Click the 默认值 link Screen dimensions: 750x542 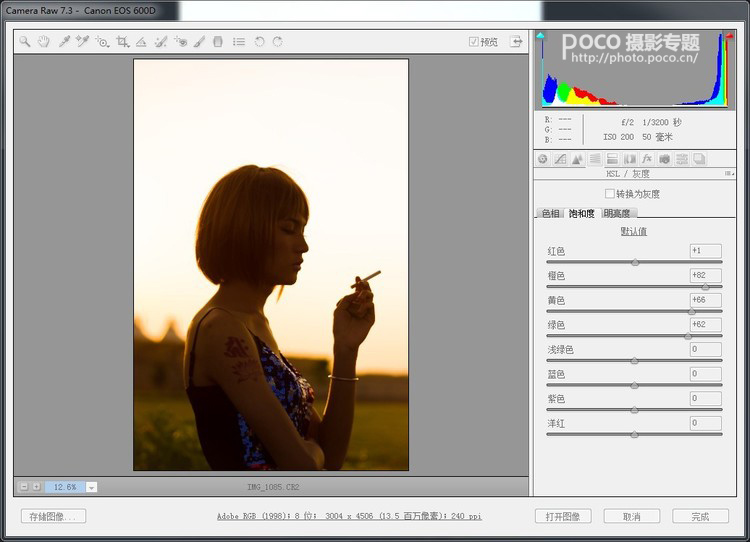634,231
